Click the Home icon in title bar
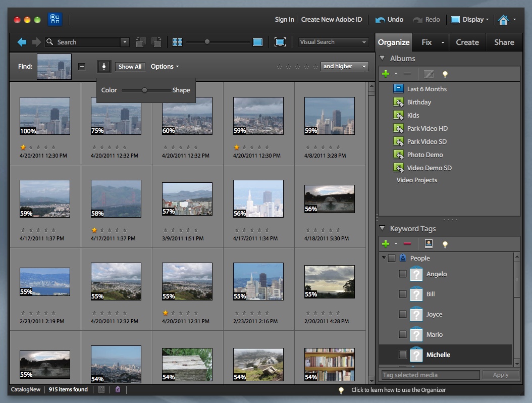 (503, 20)
